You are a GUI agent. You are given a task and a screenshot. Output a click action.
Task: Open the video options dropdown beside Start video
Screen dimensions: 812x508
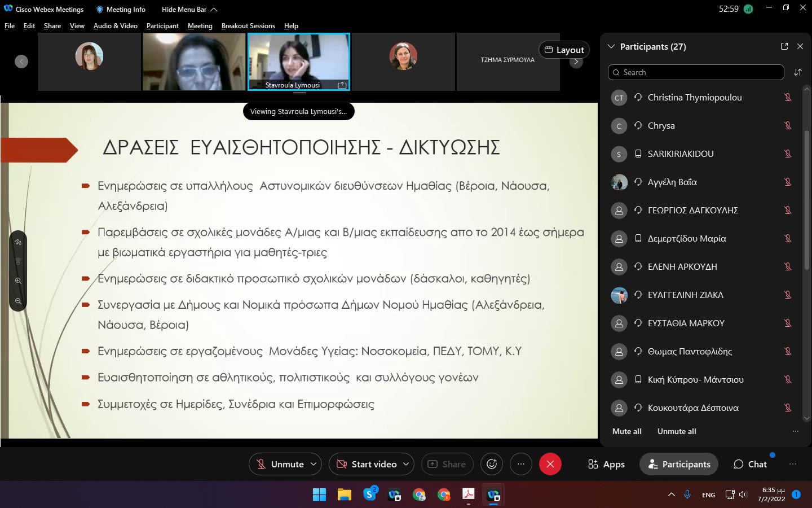coord(406,464)
